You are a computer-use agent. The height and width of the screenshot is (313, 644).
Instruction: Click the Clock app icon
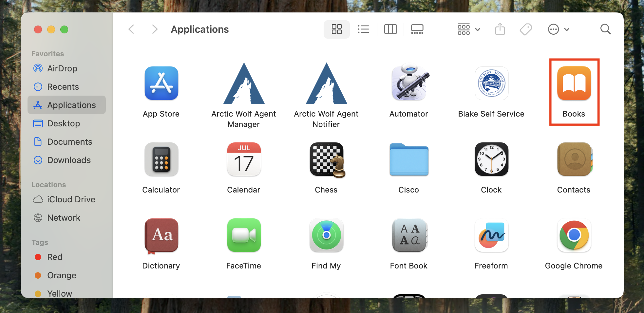click(x=491, y=159)
